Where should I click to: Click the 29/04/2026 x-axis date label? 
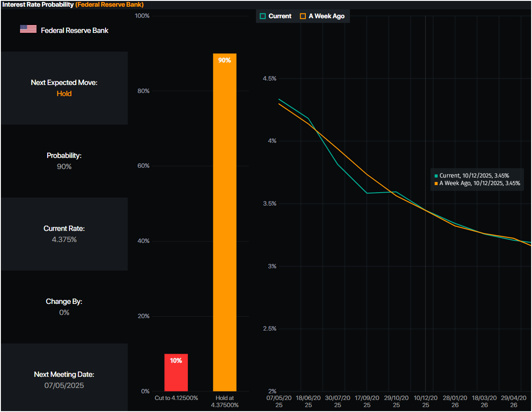pos(513,401)
